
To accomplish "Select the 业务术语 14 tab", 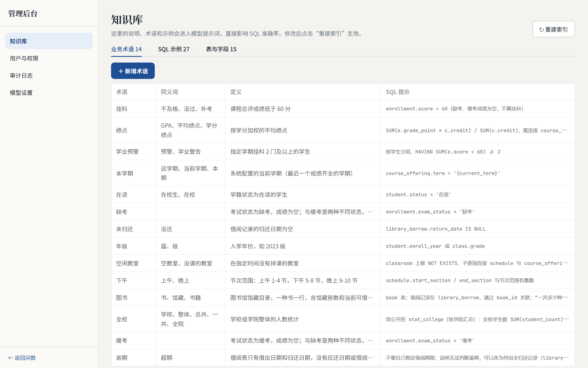I will click(x=126, y=49).
